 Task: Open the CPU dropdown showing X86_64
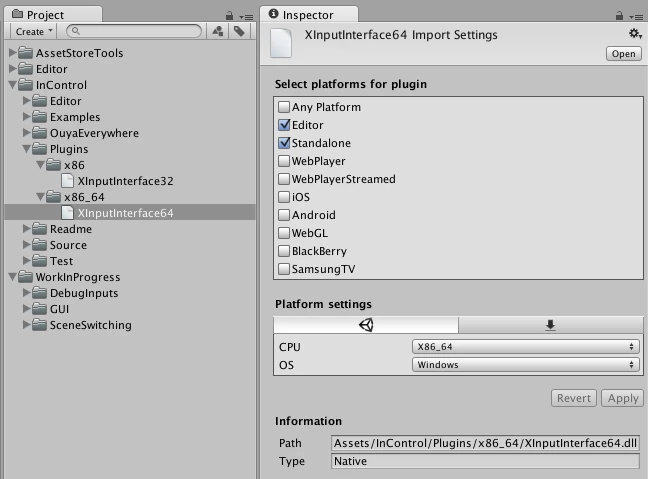pyautogui.click(x=526, y=346)
